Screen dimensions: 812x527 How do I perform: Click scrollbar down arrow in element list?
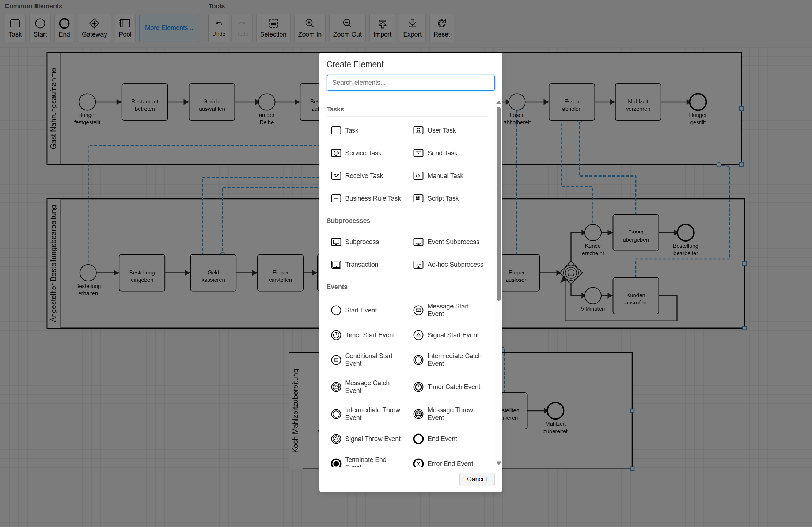[x=498, y=463]
